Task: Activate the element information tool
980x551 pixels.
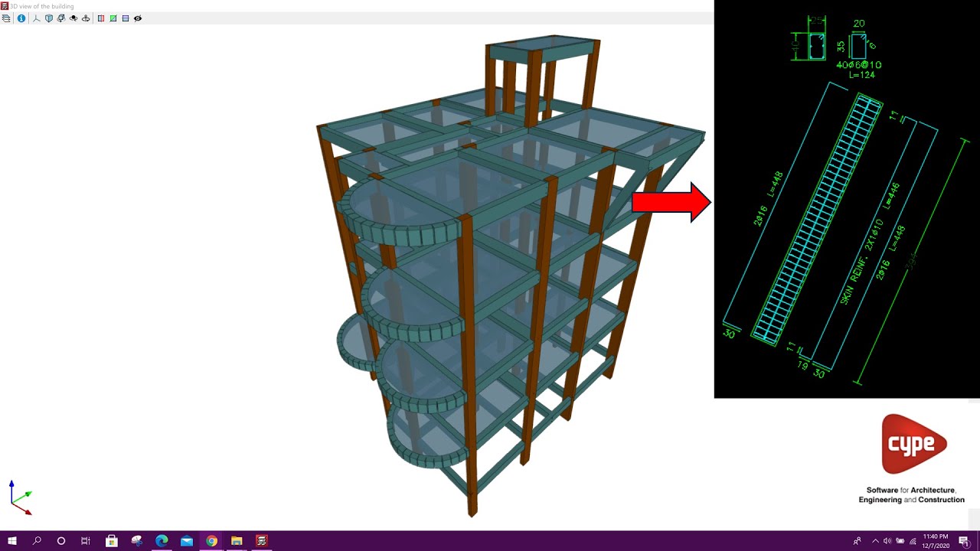Action: pyautogui.click(x=21, y=18)
